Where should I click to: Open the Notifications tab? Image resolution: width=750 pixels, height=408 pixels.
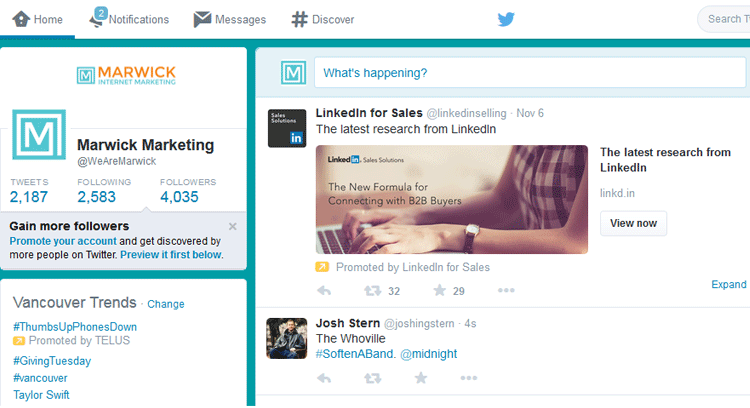tap(129, 18)
